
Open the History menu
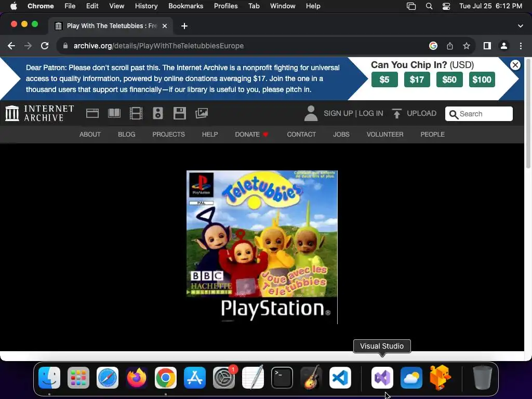146,6
